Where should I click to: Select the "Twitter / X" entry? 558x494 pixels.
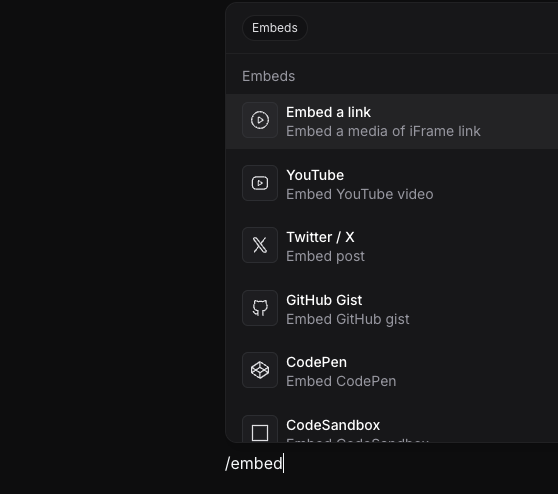320,237
